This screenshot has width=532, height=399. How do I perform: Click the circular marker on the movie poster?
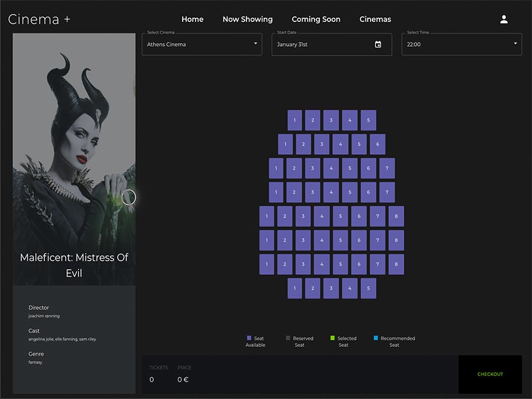tap(129, 197)
